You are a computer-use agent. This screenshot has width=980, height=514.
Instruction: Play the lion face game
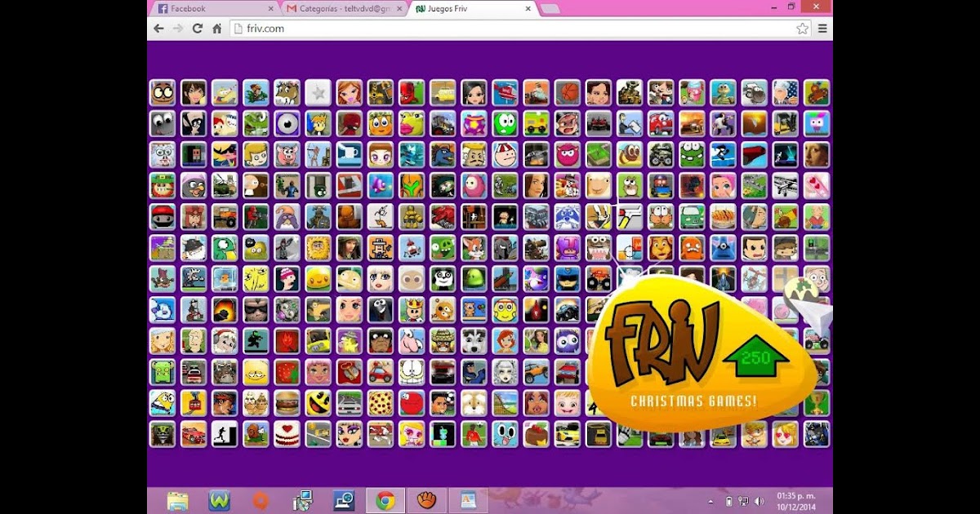click(x=661, y=247)
